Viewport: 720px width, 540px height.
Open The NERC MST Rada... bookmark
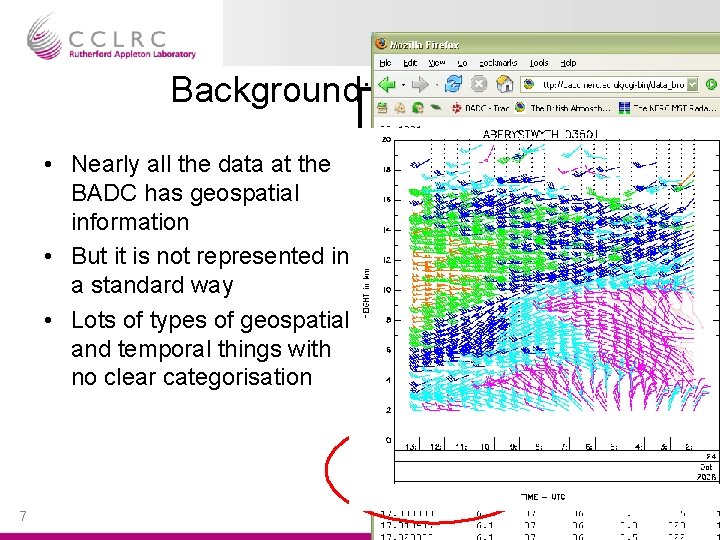(668, 108)
